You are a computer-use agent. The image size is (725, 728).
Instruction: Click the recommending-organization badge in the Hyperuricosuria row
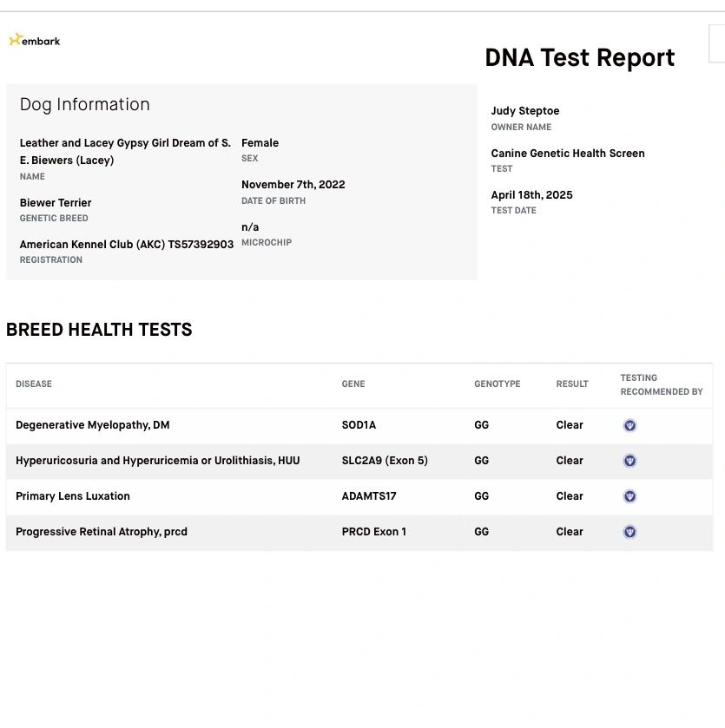click(630, 461)
